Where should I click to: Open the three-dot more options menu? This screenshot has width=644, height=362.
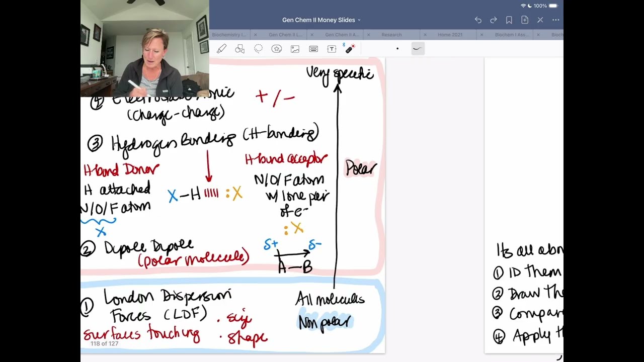[x=556, y=20]
